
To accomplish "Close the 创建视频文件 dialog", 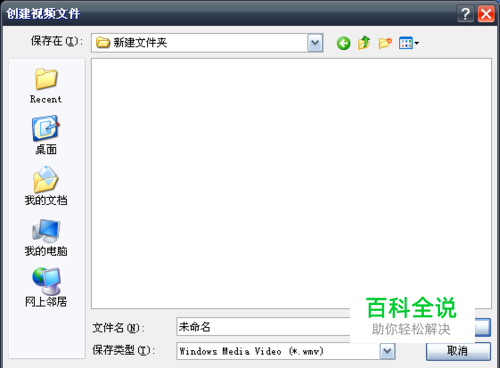I will 486,14.
